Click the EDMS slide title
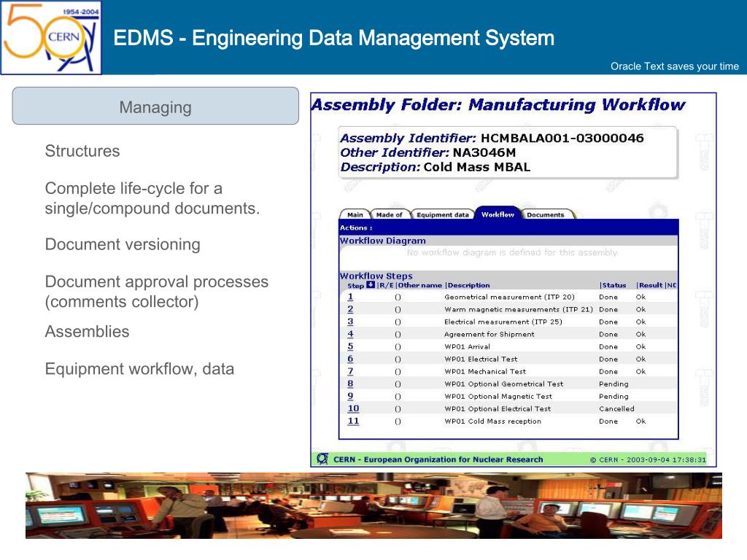The image size is (747, 560). tap(333, 38)
